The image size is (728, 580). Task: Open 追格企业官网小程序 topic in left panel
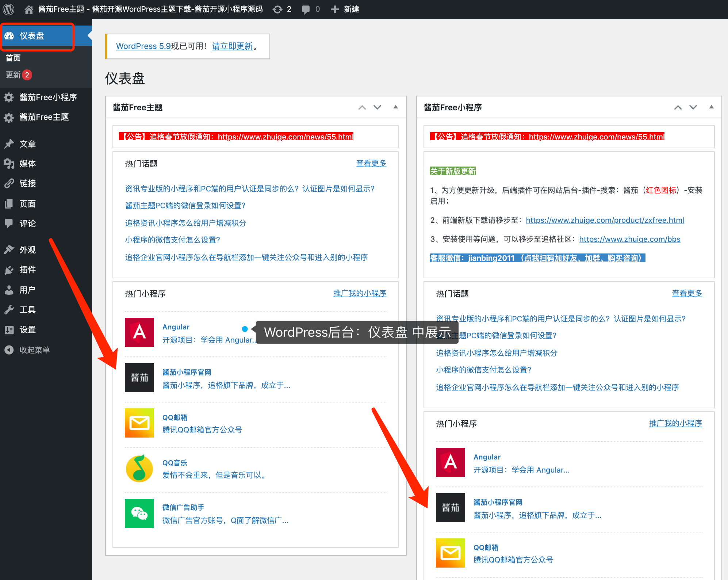pyautogui.click(x=246, y=257)
